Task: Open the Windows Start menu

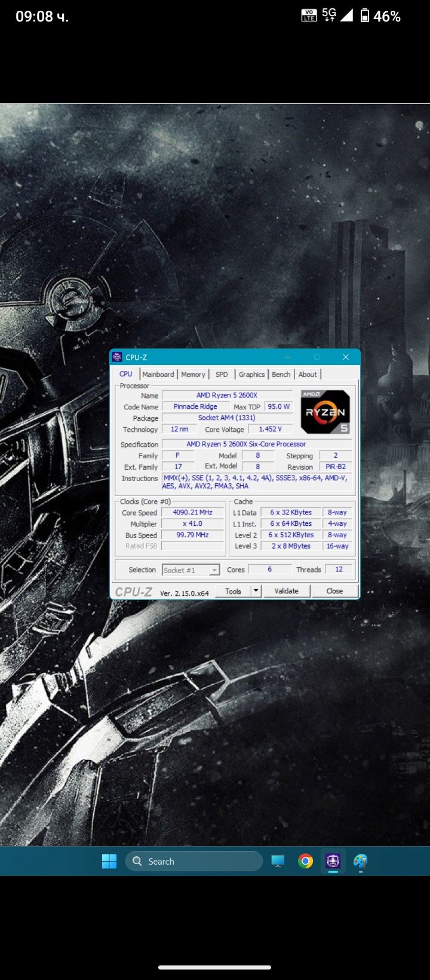Action: (x=109, y=861)
